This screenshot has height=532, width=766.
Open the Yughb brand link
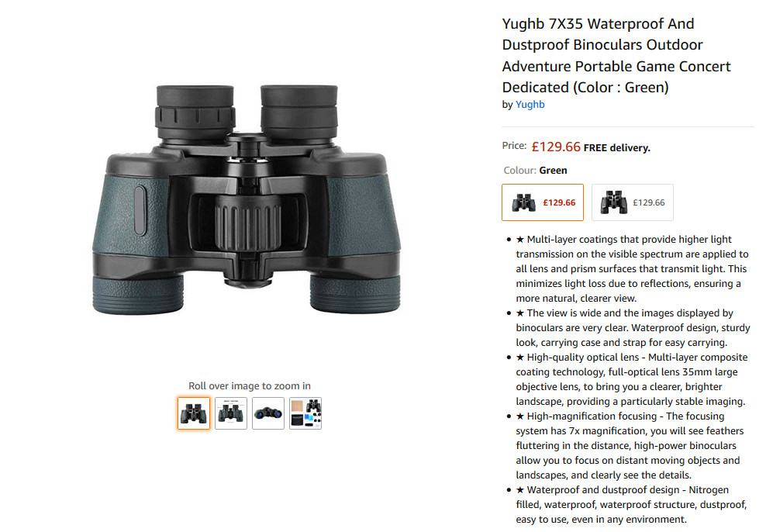[x=530, y=105]
